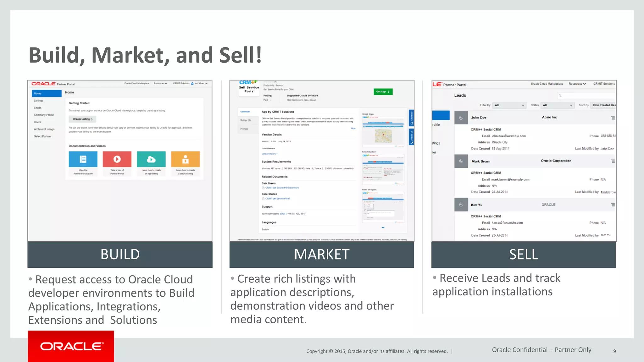The height and width of the screenshot is (362, 644).
Task: Click the clock status icon for Kim Yu
Action: (461, 205)
